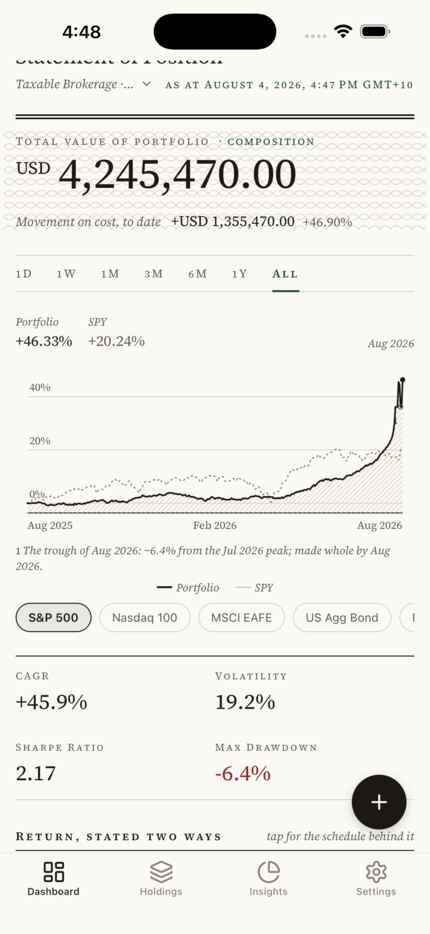Select the MSCI EAFE benchmark chip
The width and height of the screenshot is (430, 934).
tap(241, 617)
